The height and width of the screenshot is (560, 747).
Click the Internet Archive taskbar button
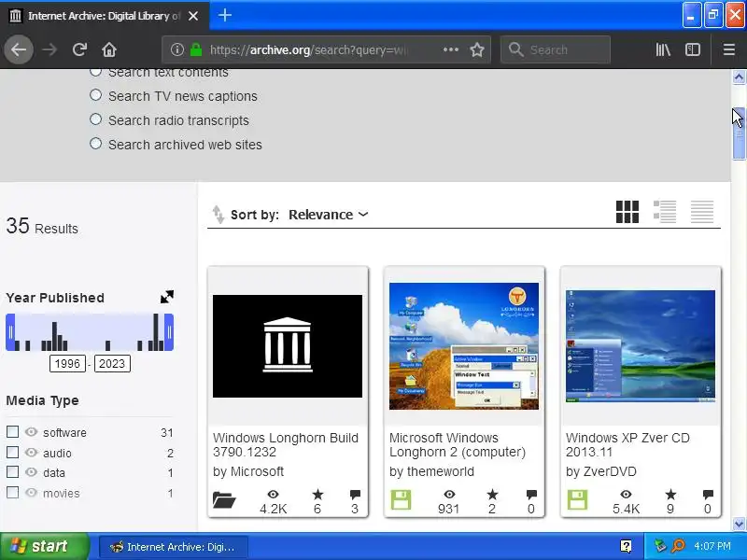(174, 547)
